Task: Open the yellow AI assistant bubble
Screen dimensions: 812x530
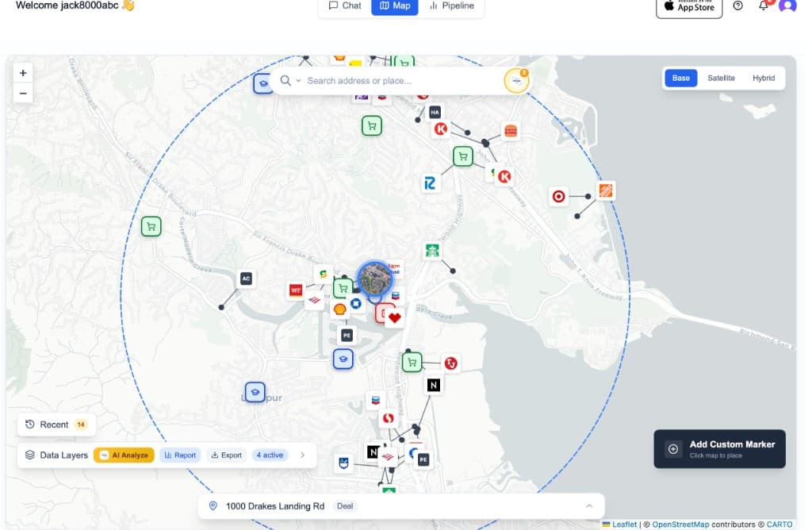Action: 516,81
